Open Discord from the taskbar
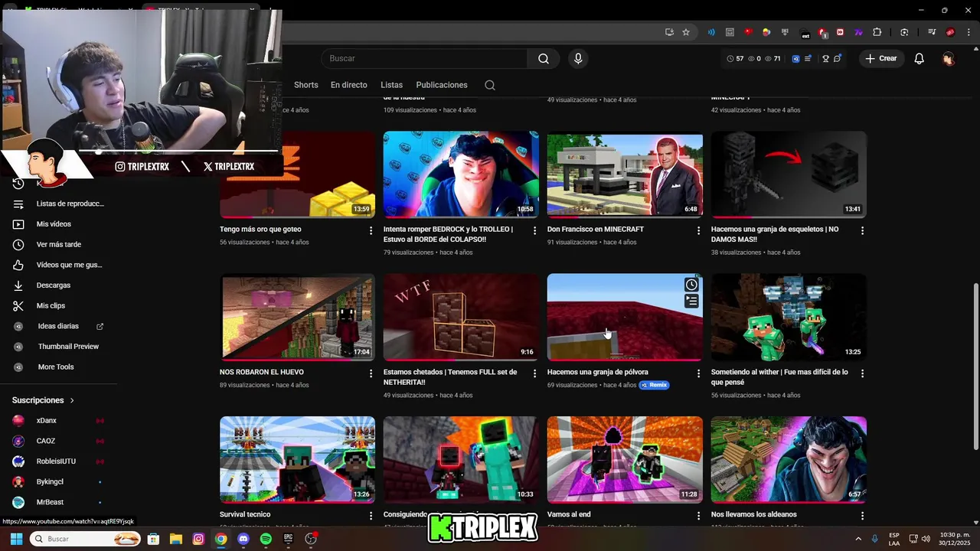 [243, 539]
